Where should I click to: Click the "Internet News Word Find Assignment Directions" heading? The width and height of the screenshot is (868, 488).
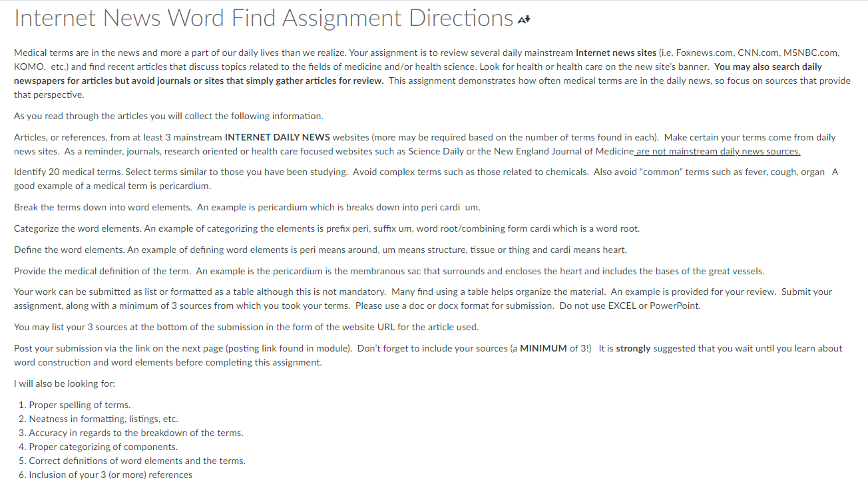click(x=264, y=19)
